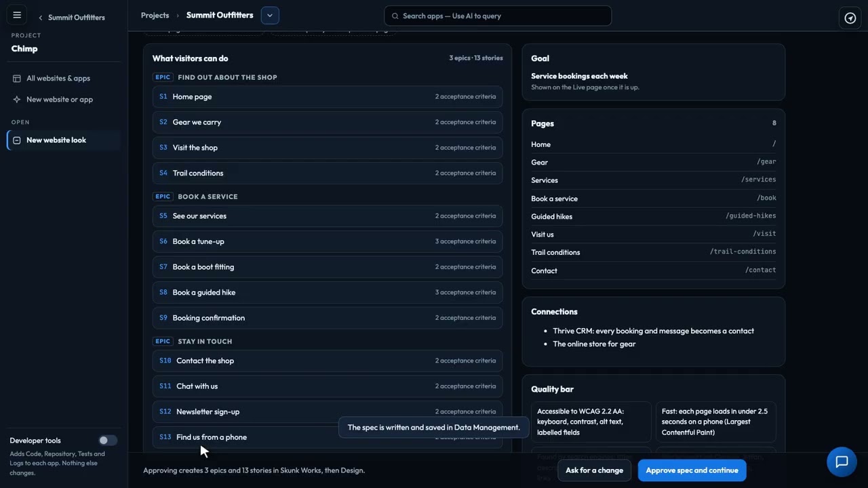Image resolution: width=868 pixels, height=488 pixels.
Task: Open story S4 Trail conditions
Action: click(328, 173)
